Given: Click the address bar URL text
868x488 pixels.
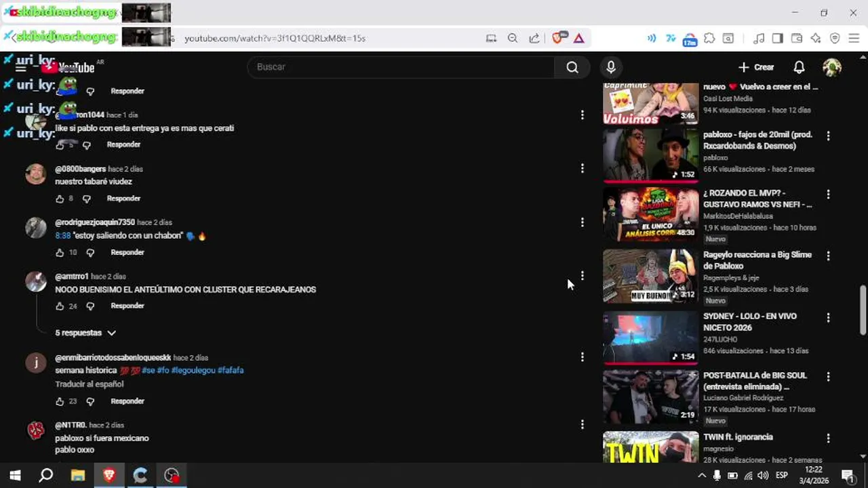Looking at the screenshot, I should [x=275, y=38].
